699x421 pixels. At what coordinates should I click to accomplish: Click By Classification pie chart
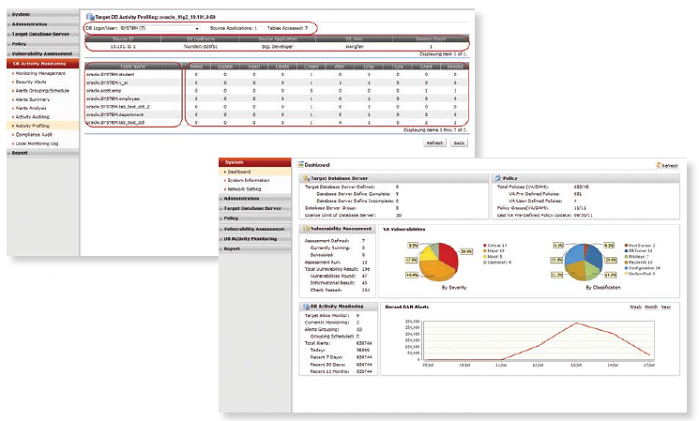click(x=584, y=262)
